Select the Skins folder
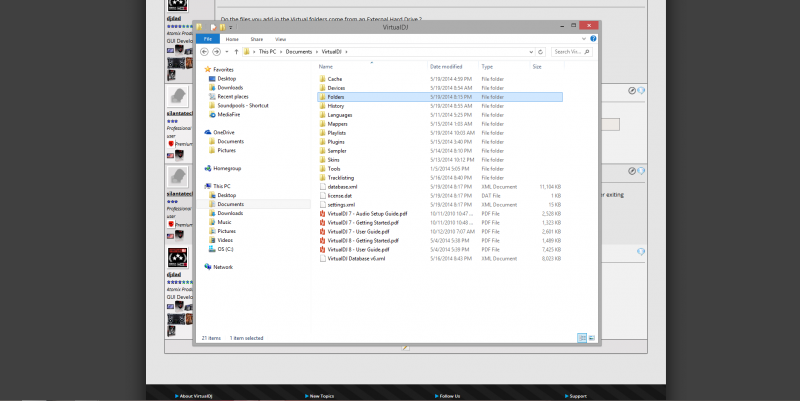This screenshot has height=401, width=800. coord(333,160)
